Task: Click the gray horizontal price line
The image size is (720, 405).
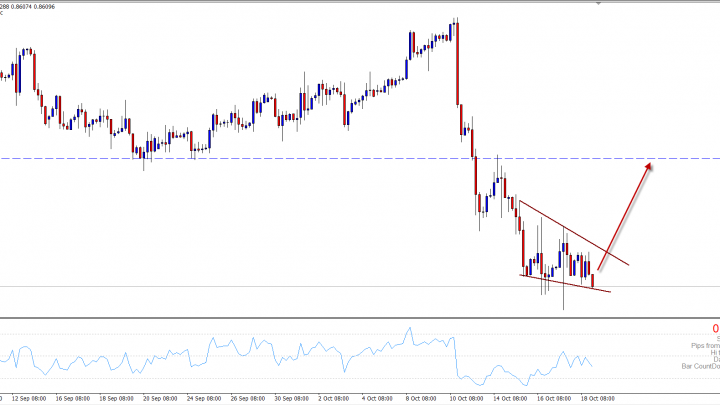Action: [300, 287]
